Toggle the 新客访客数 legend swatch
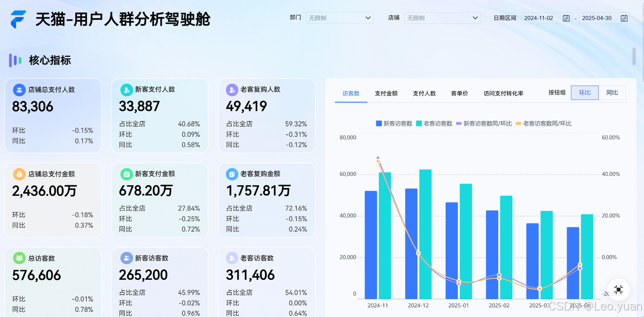Image resolution: width=644 pixels, height=317 pixels. (x=379, y=123)
